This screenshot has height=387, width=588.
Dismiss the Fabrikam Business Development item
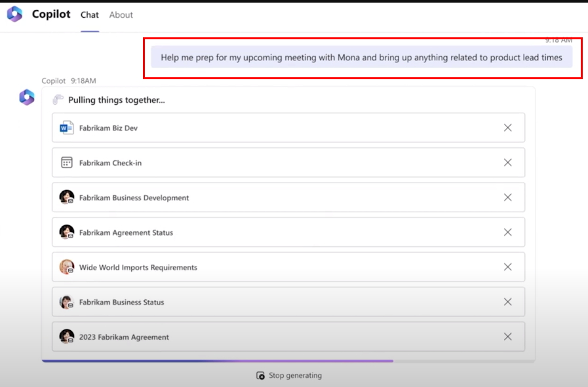(508, 198)
